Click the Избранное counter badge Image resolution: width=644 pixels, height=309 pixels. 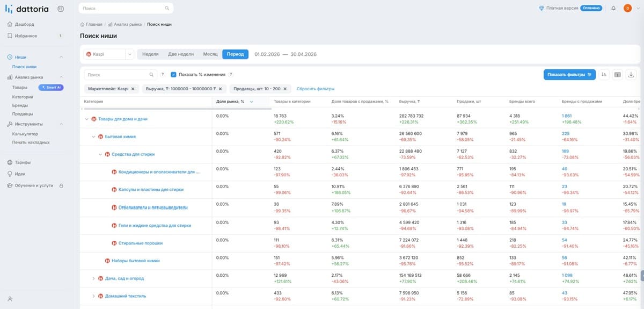tap(60, 36)
